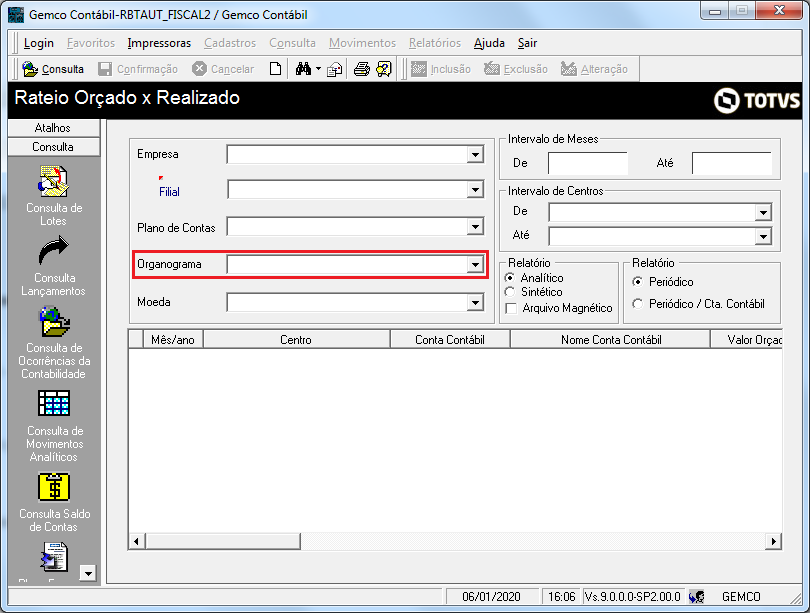This screenshot has height=613, width=810.
Task: Select the Analítico report option
Action: tap(510, 278)
